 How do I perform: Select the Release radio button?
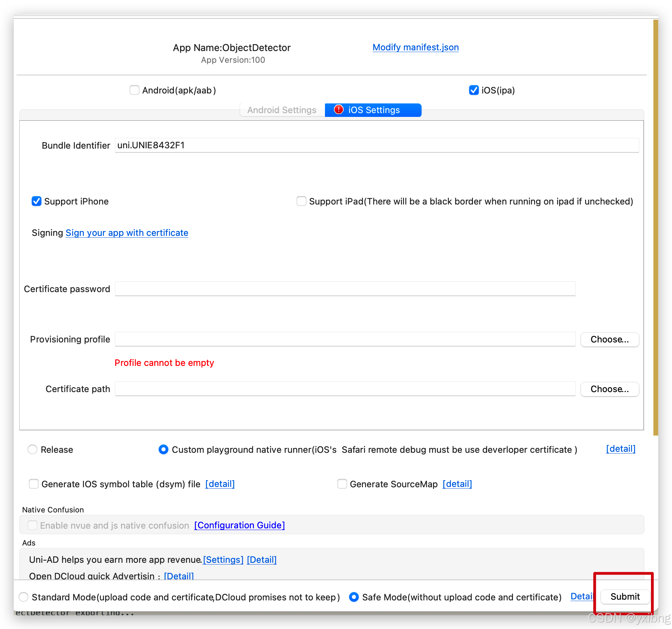[32, 449]
